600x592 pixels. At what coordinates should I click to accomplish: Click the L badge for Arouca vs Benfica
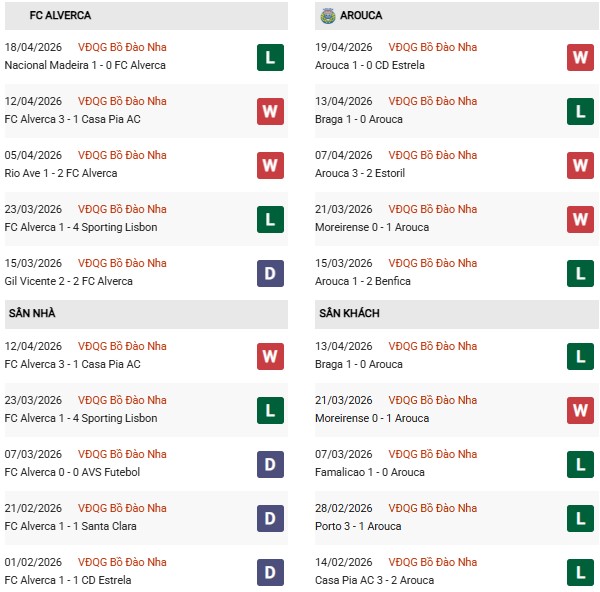580,273
